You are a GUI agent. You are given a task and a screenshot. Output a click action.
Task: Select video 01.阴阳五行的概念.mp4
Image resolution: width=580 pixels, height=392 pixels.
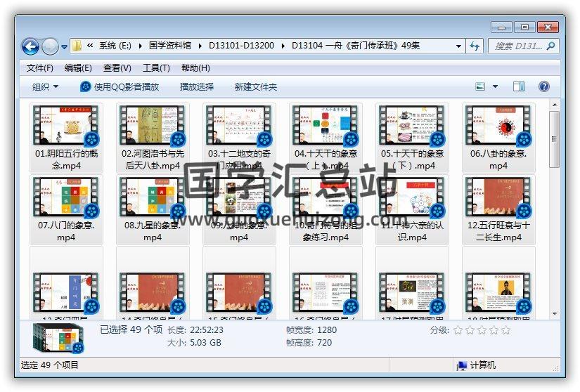click(66, 138)
